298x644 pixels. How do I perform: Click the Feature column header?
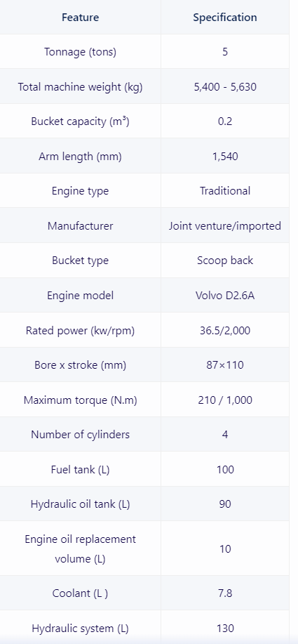coord(81,18)
